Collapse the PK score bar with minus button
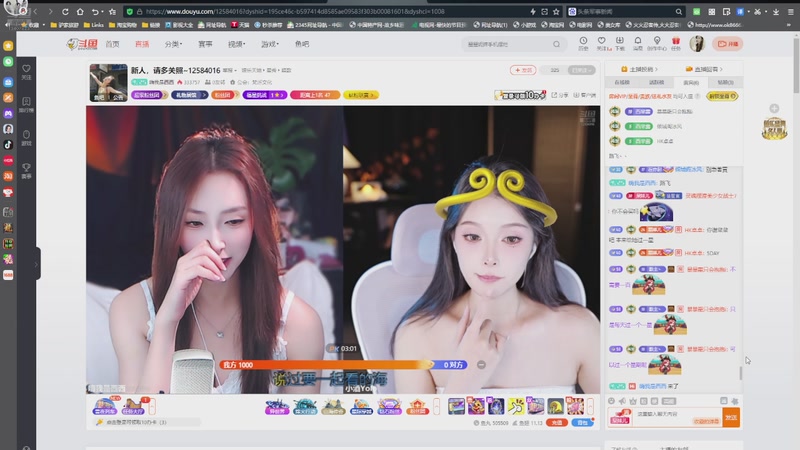This screenshot has height=450, width=800. [x=481, y=364]
